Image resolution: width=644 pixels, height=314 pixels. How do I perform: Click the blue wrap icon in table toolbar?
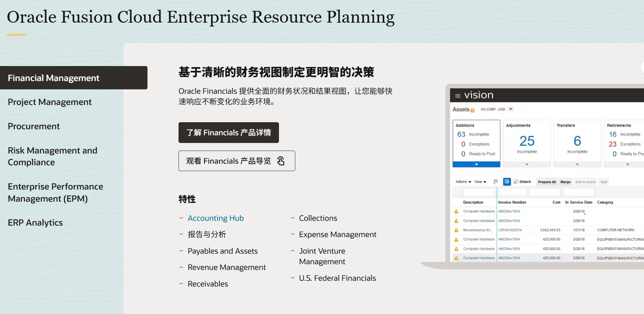click(507, 182)
